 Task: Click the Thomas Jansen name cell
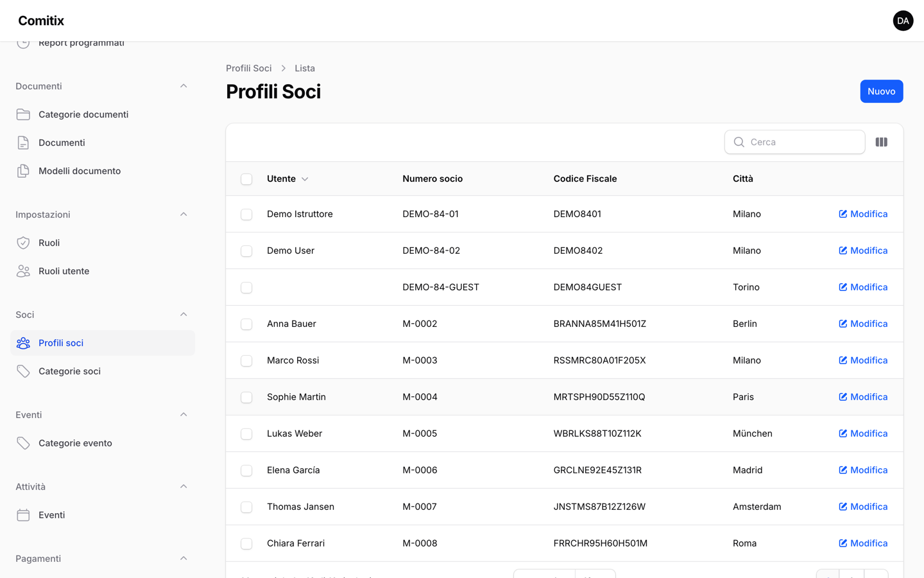click(300, 507)
